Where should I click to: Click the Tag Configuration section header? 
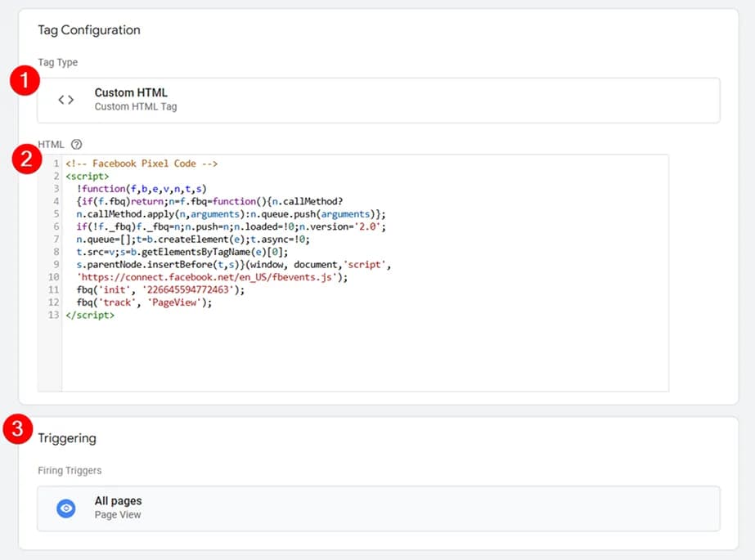pyautogui.click(x=89, y=29)
